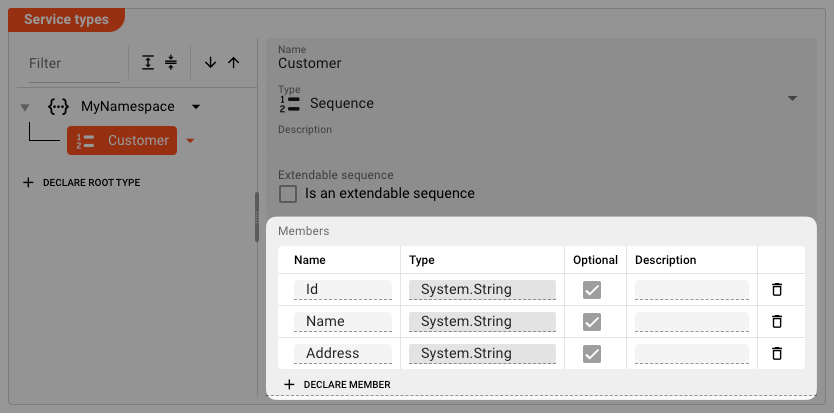Toggle Optional checkbox for Name member
This screenshot has height=413, width=834.
pos(592,322)
